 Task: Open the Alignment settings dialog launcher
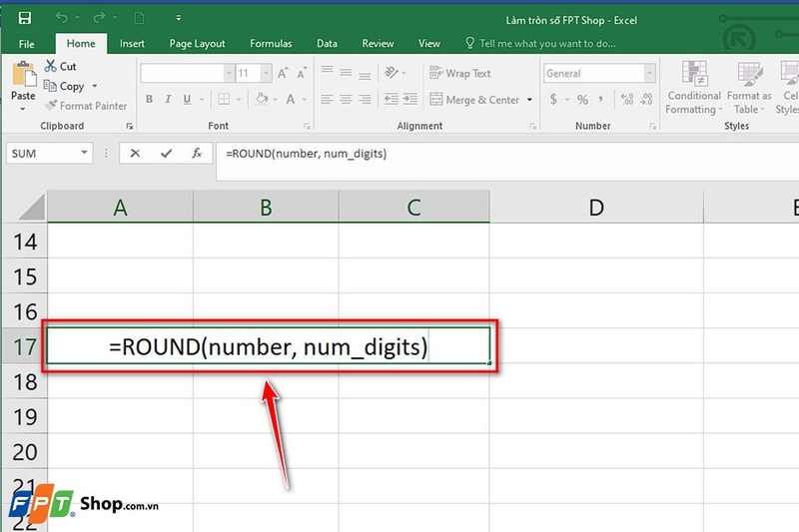pyautogui.click(x=532, y=126)
